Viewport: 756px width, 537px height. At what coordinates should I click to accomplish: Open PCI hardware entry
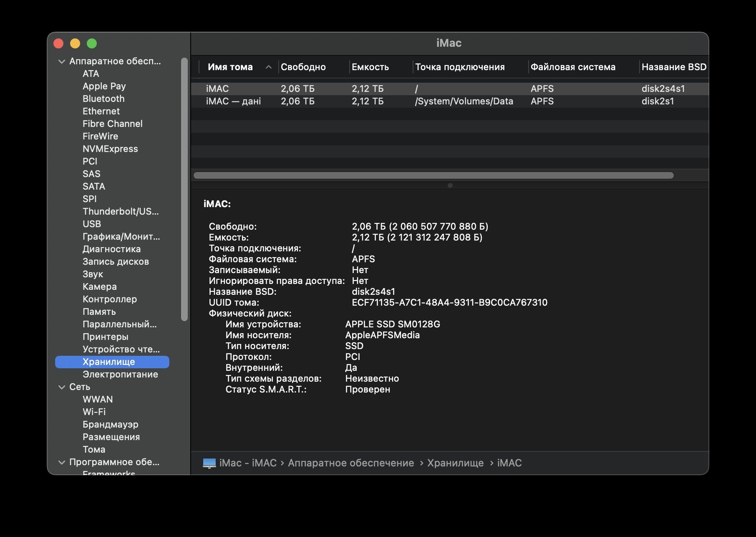90,162
